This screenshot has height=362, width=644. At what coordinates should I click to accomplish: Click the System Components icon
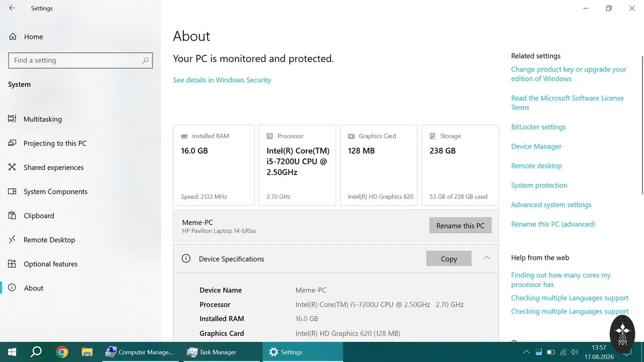pos(12,191)
